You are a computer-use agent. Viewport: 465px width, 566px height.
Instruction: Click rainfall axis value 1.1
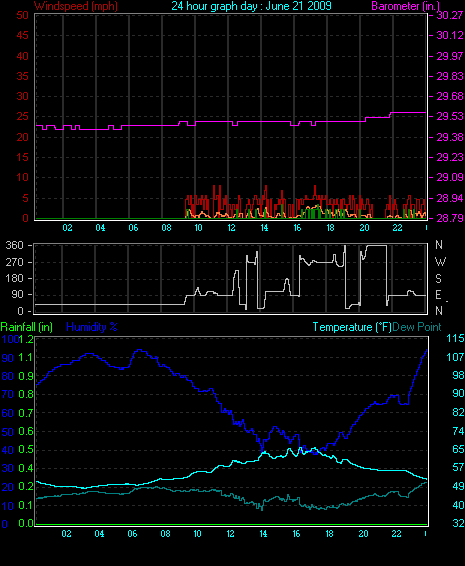(26, 358)
